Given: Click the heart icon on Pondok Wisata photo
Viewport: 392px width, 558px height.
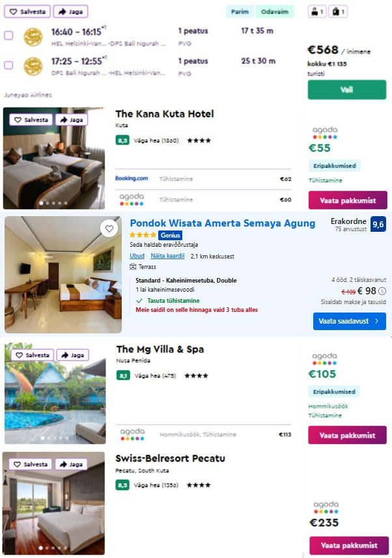Looking at the screenshot, I should pyautogui.click(x=109, y=229).
